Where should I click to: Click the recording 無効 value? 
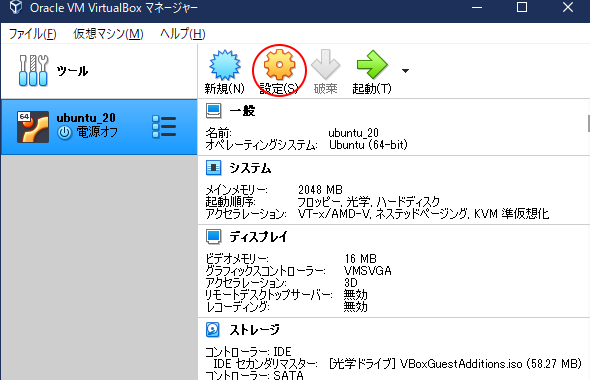(x=356, y=307)
